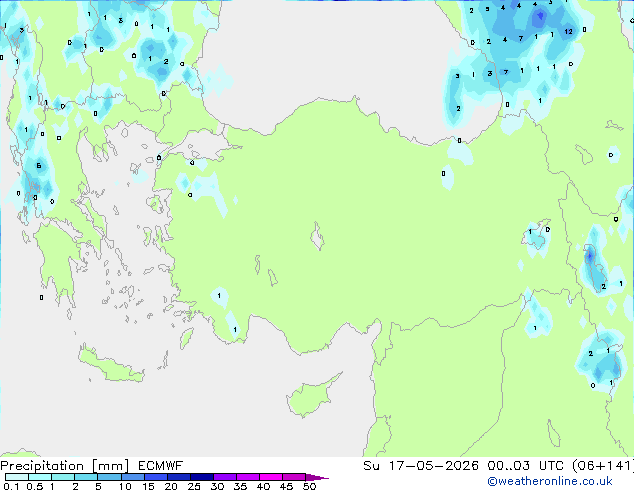Click the 25–30 mm dark navy legend box

[202, 477]
